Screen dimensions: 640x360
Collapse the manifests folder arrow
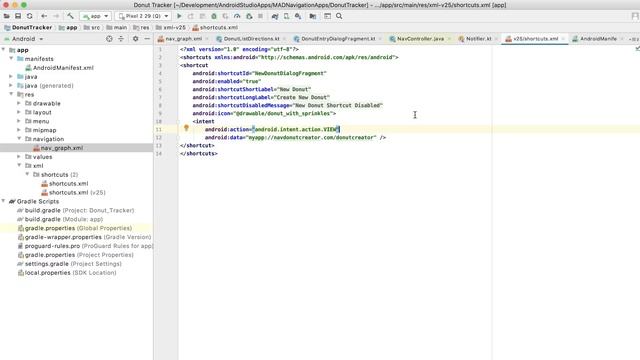[11, 58]
